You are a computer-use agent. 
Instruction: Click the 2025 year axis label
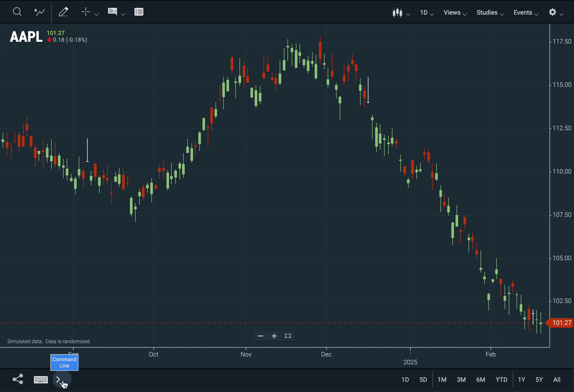[411, 363]
